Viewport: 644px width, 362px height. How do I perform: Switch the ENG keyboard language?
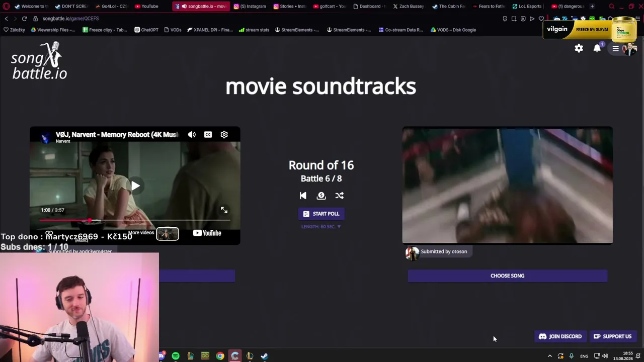pyautogui.click(x=584, y=356)
